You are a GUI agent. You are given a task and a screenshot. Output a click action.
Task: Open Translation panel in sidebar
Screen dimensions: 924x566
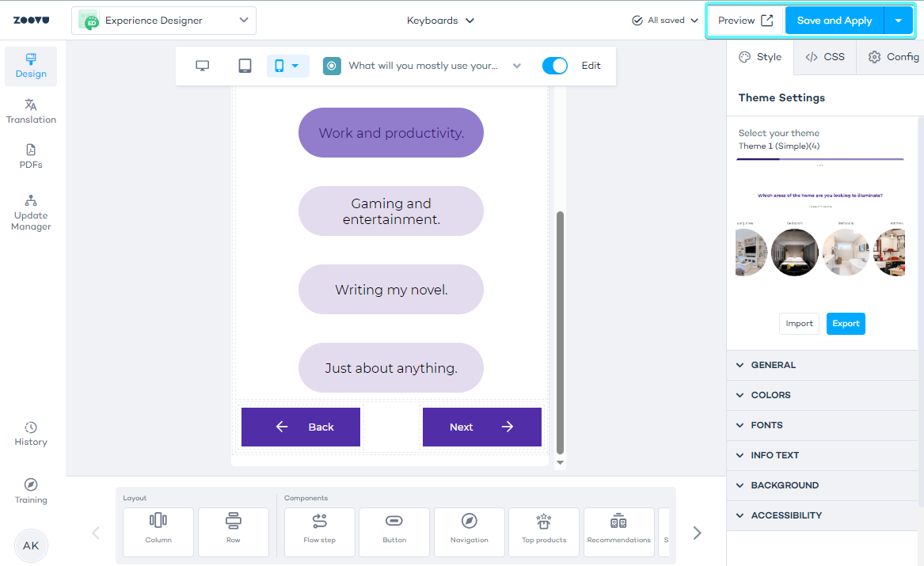tap(31, 112)
